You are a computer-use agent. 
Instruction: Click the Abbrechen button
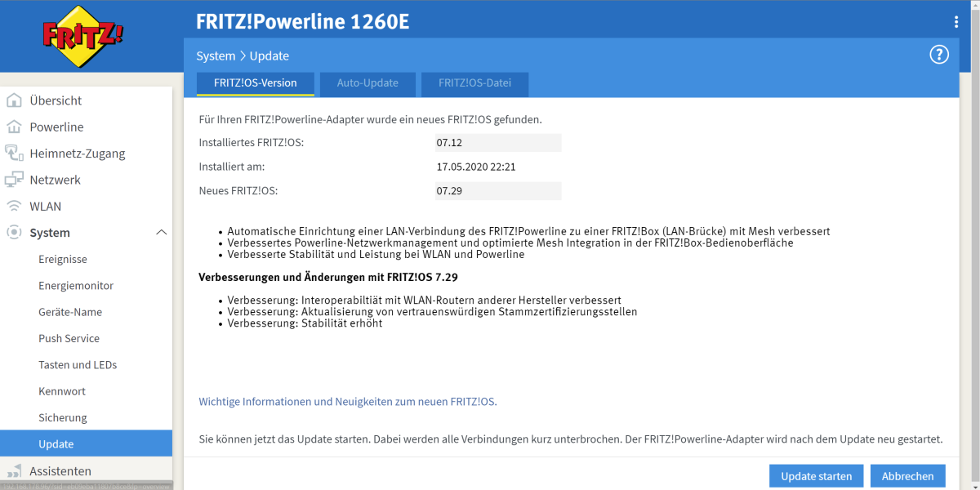[x=908, y=476]
